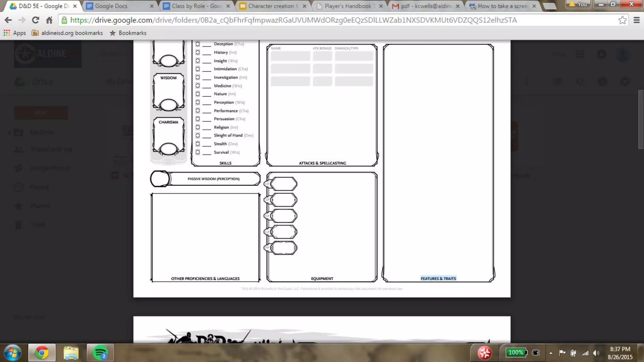Expand hidden system tray icons arrow

coord(551,353)
